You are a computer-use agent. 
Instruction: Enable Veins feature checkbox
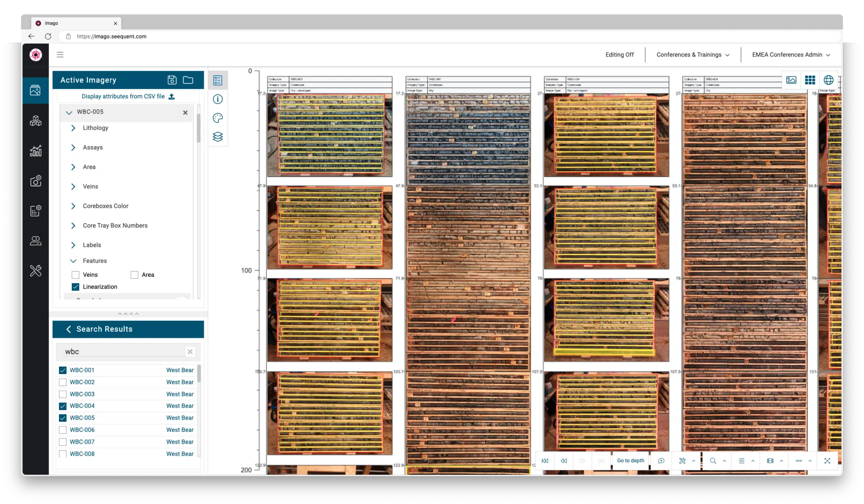click(75, 274)
